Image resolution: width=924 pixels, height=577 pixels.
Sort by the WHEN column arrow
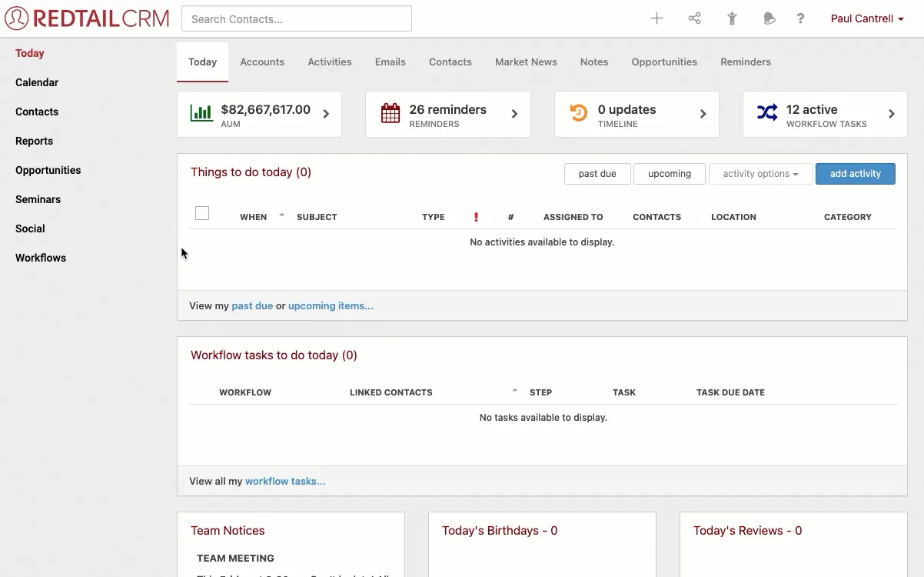click(x=281, y=215)
